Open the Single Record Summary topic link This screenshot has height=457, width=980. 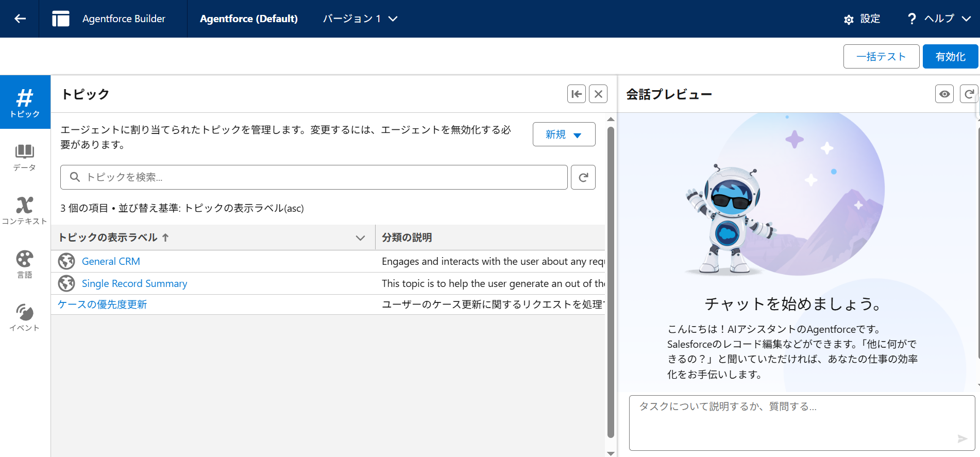(134, 283)
